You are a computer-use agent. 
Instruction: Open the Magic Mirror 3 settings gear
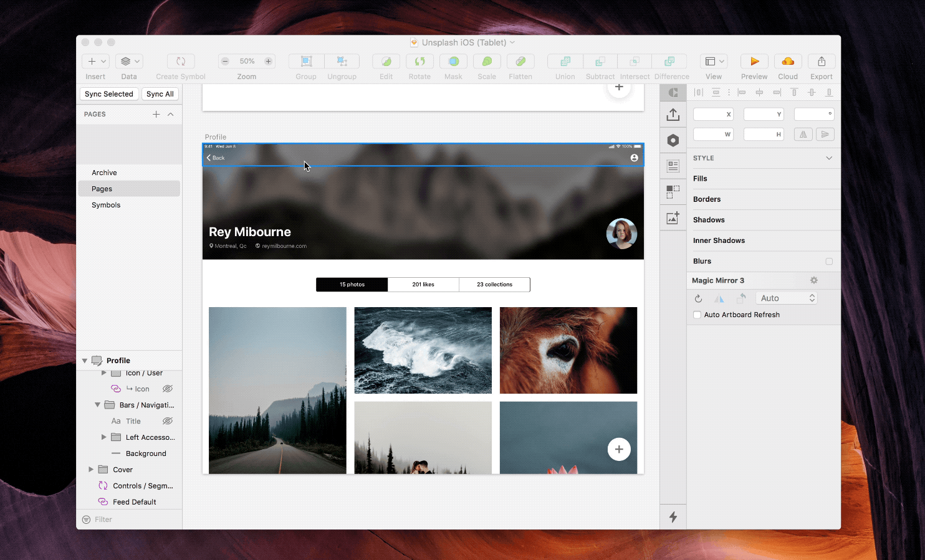tap(814, 280)
